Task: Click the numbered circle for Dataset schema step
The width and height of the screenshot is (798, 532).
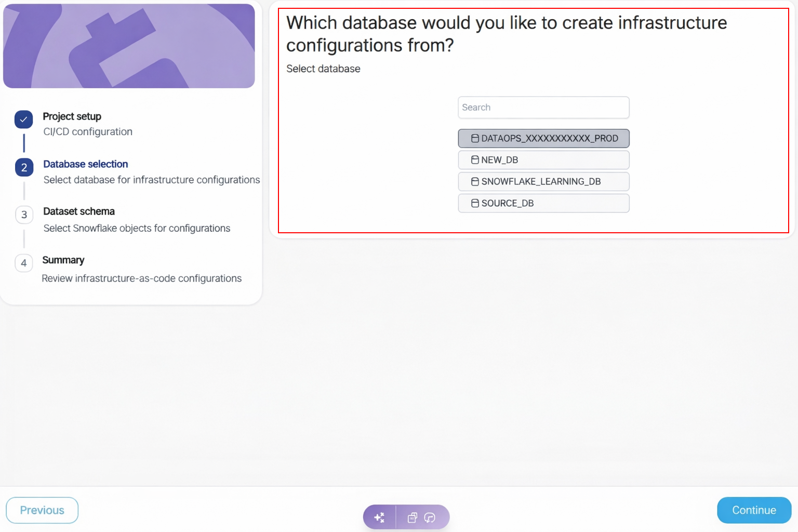Action: (x=24, y=215)
